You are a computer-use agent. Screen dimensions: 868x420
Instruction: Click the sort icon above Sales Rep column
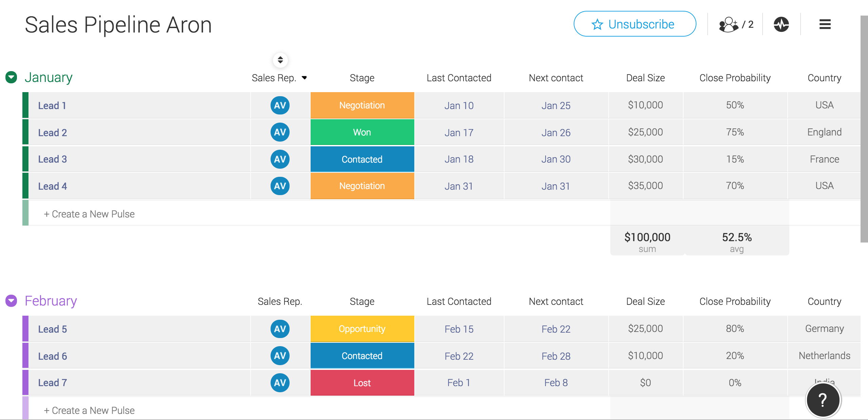tap(280, 60)
